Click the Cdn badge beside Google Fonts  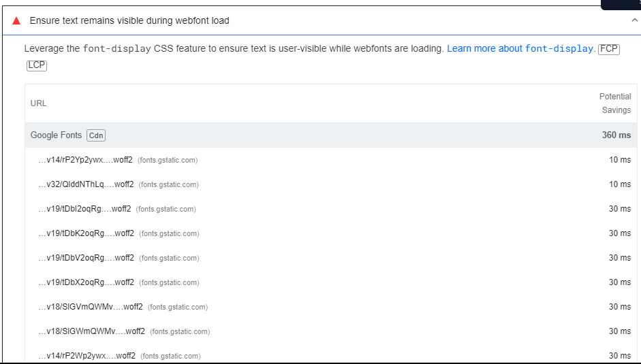(x=96, y=135)
